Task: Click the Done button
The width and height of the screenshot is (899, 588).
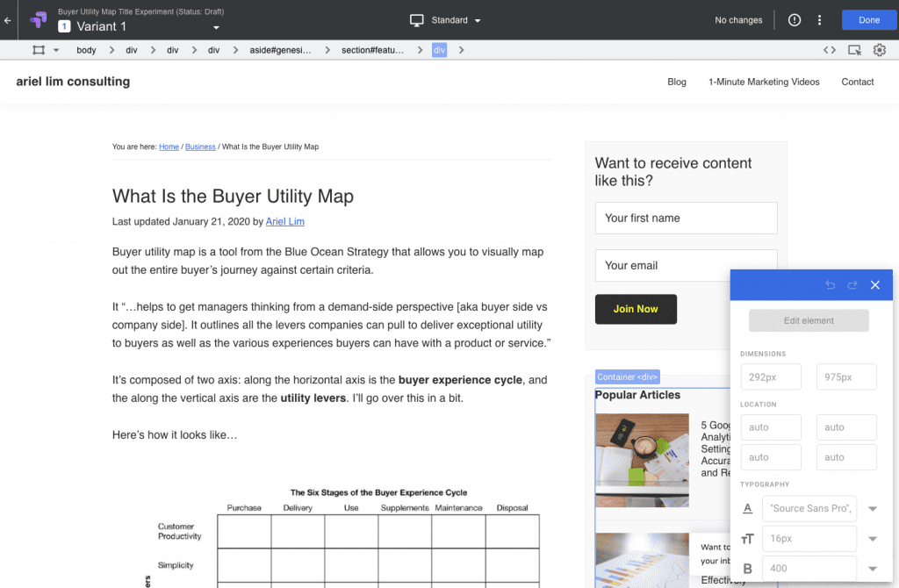Action: (x=868, y=18)
